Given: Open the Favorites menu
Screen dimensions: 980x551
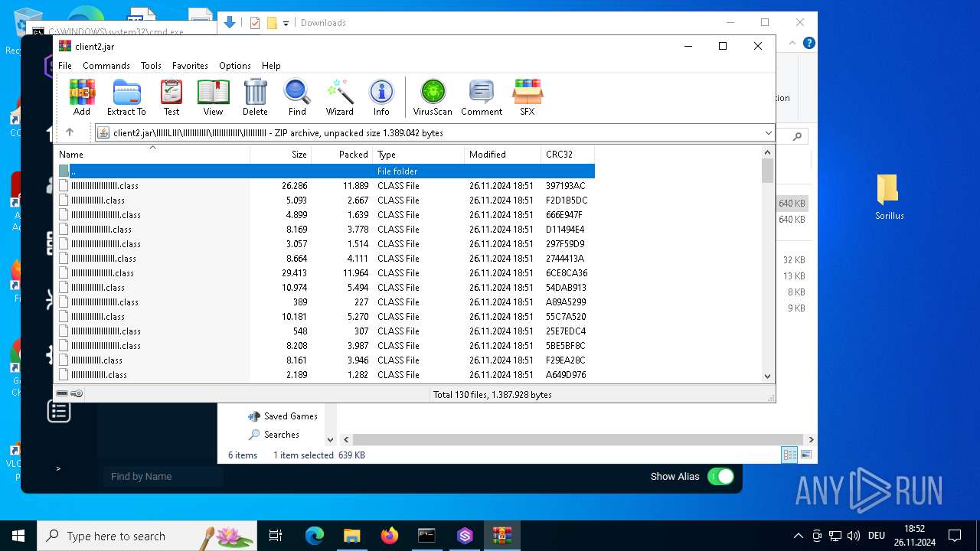Looking at the screenshot, I should [190, 66].
